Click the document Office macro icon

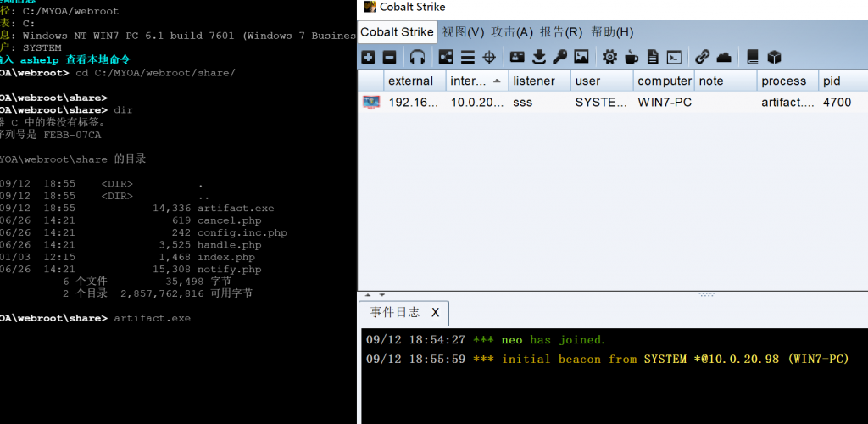(x=653, y=57)
